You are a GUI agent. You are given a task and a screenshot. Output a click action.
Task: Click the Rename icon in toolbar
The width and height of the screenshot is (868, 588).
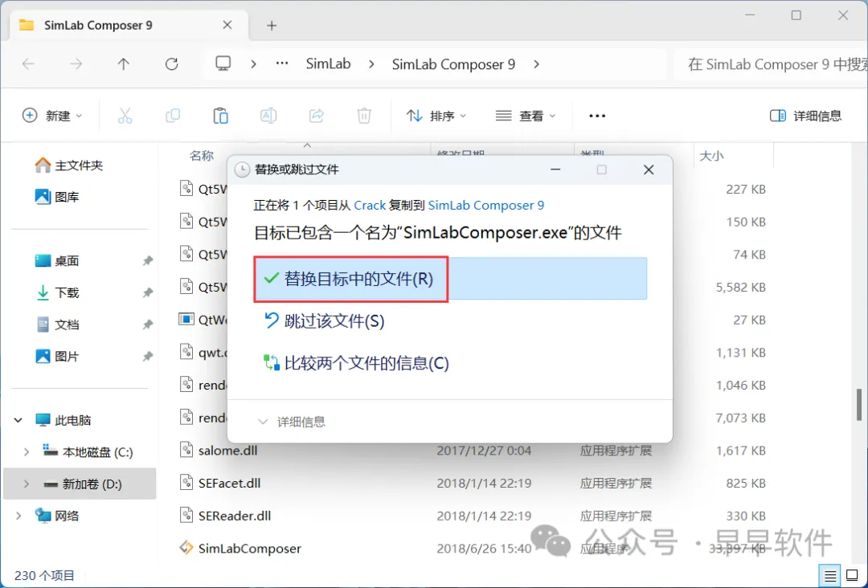(x=268, y=116)
